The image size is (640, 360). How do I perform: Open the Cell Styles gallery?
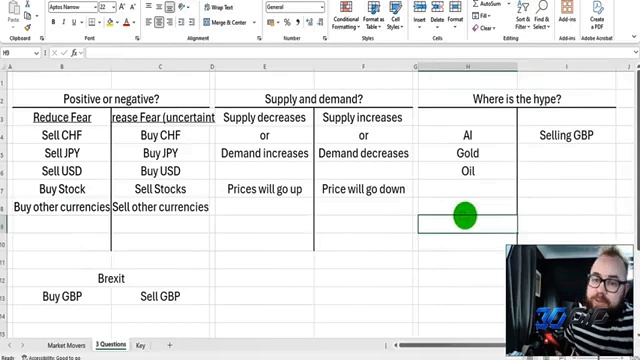pos(395,16)
